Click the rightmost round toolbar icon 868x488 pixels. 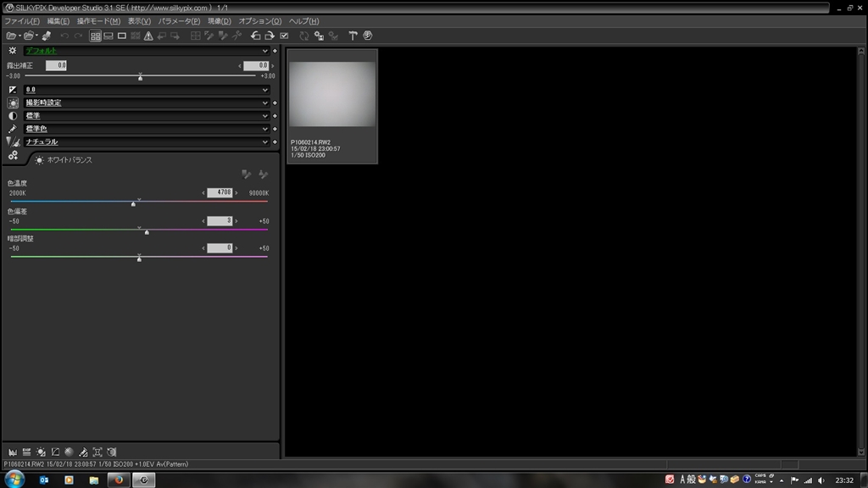click(368, 36)
